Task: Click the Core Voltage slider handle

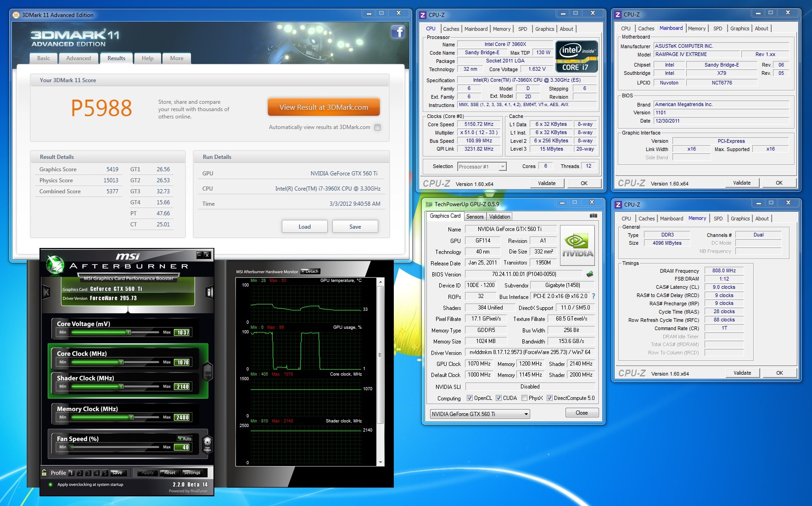Action: tap(129, 332)
